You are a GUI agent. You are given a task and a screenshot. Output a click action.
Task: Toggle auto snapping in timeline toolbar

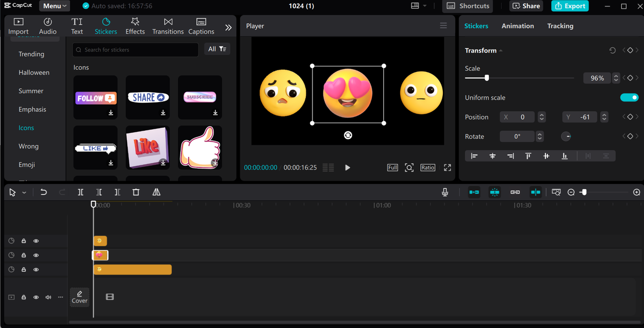[x=495, y=192]
